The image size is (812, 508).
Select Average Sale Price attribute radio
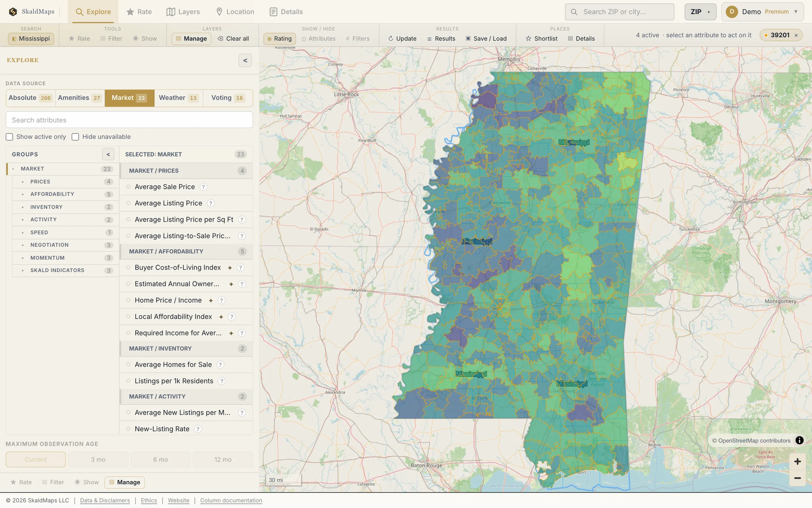coord(128,187)
